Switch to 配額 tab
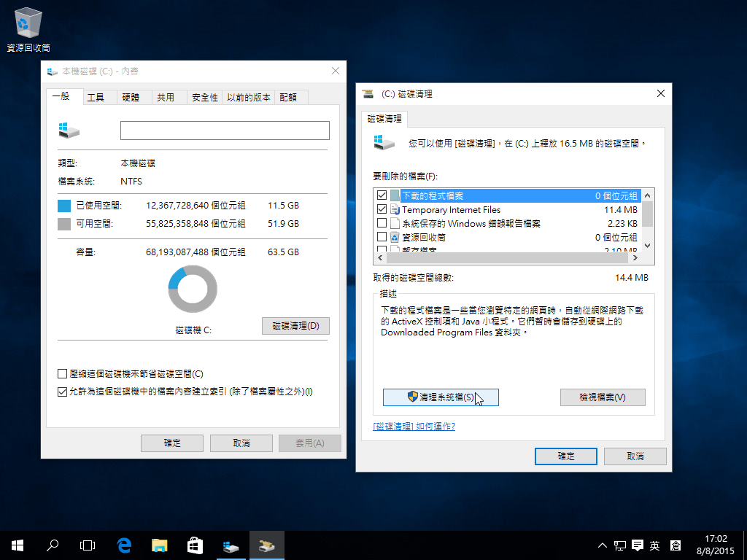The width and height of the screenshot is (747, 560). (291, 97)
